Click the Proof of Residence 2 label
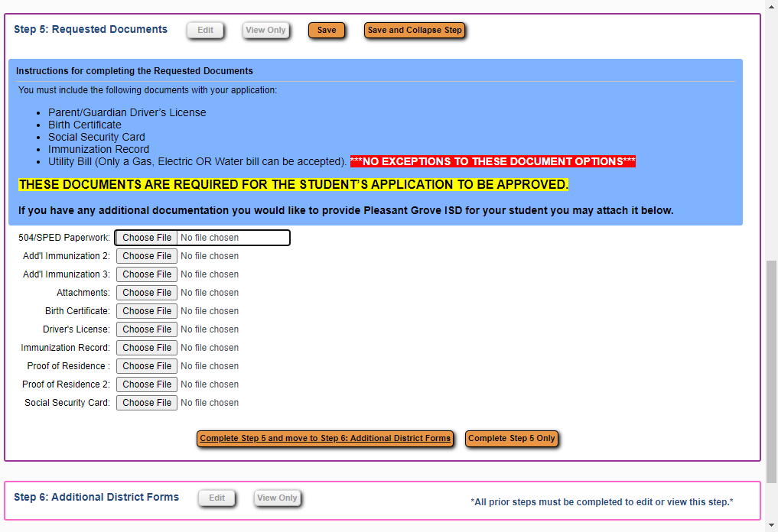778x532 pixels. [66, 384]
